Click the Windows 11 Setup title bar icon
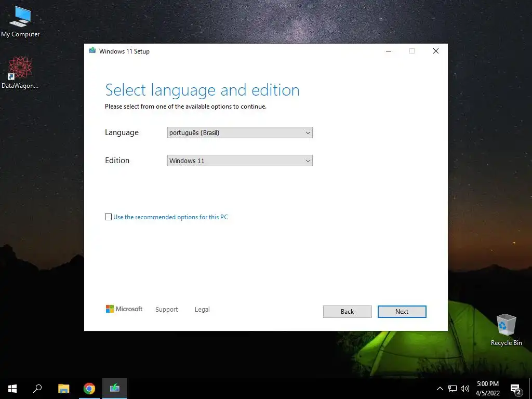Viewport: 532px width, 399px height. pos(92,50)
